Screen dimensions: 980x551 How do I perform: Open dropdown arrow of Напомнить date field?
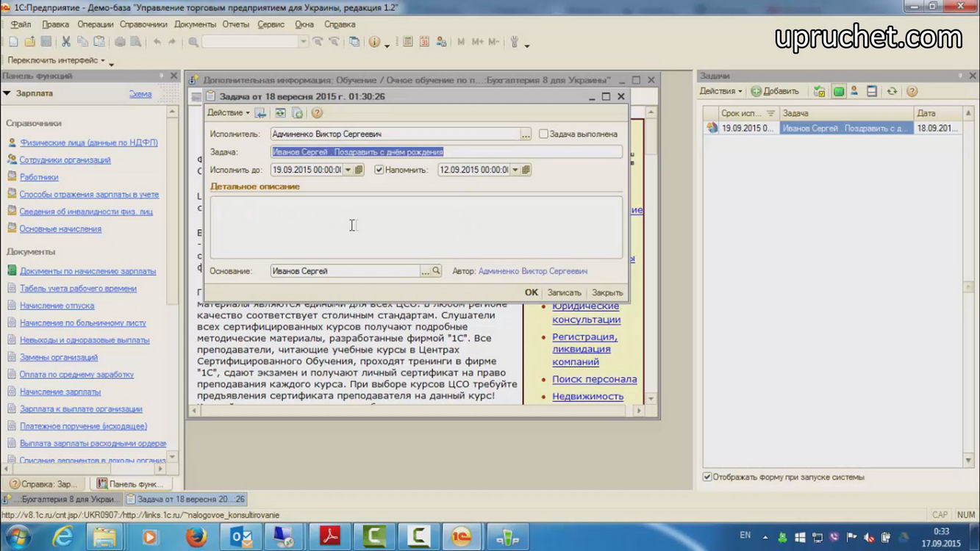(x=515, y=170)
